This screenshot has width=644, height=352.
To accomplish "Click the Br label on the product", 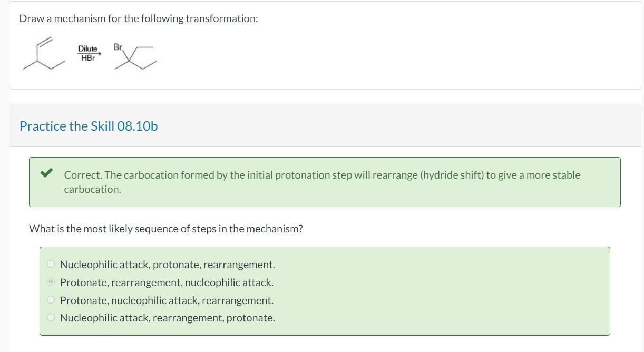I will point(118,46).
